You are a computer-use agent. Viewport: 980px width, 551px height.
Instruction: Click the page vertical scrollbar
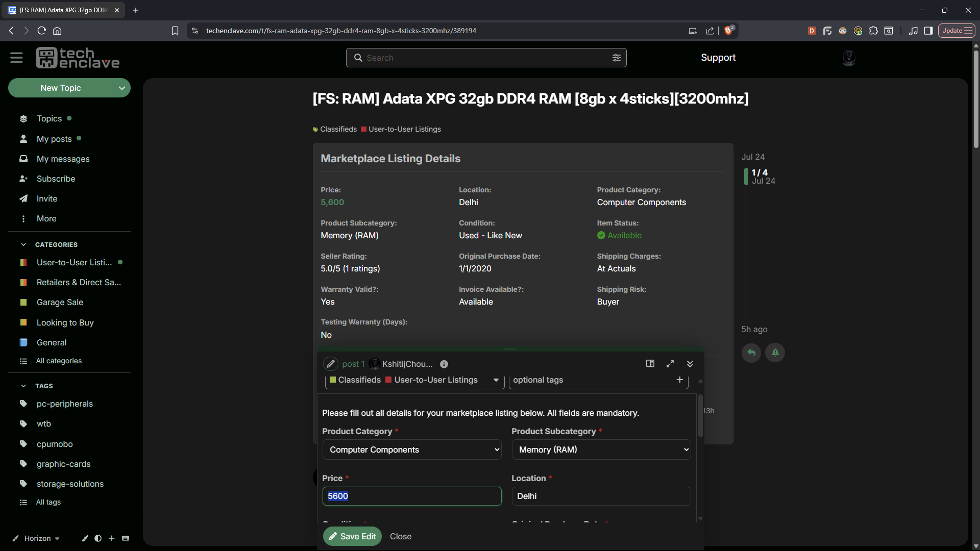coord(976,99)
